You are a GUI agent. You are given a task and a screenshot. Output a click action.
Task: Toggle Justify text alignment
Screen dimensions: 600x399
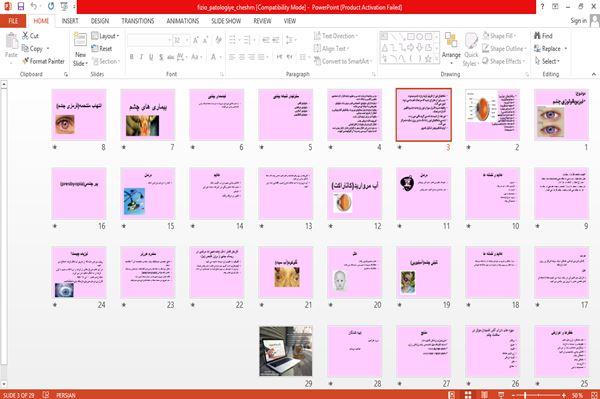[x=261, y=57]
